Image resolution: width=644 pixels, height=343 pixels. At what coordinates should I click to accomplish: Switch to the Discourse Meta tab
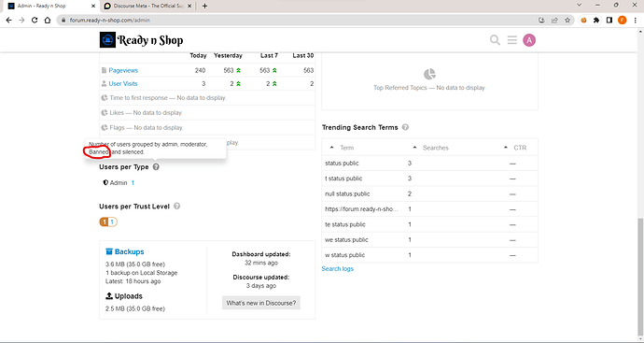click(148, 6)
